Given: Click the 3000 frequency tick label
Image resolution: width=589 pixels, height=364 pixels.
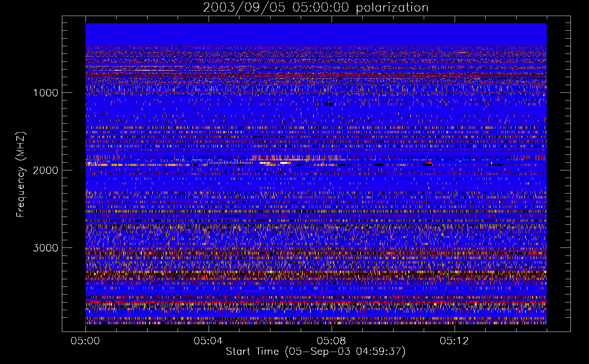Looking at the screenshot, I should click(46, 248).
